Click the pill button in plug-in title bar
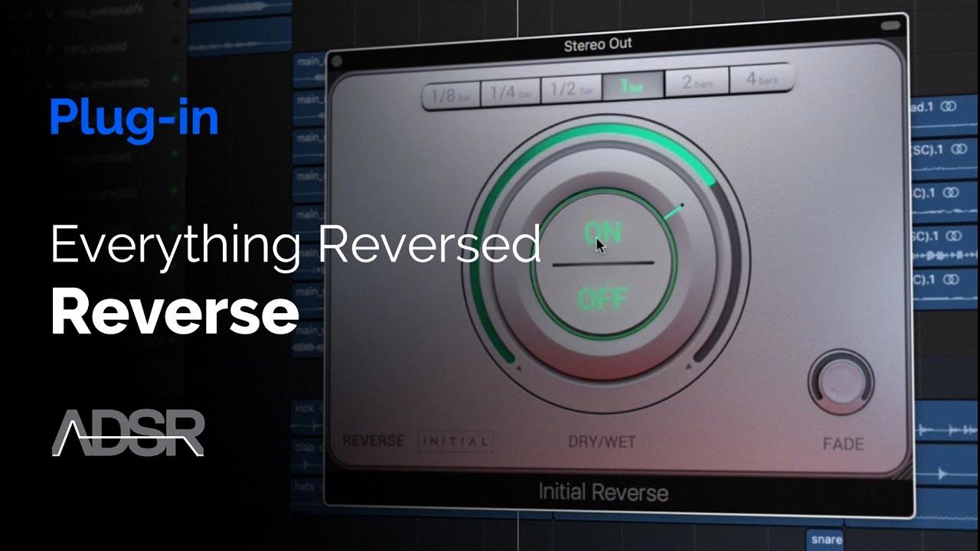Image resolution: width=980 pixels, height=551 pixels. 891,26
